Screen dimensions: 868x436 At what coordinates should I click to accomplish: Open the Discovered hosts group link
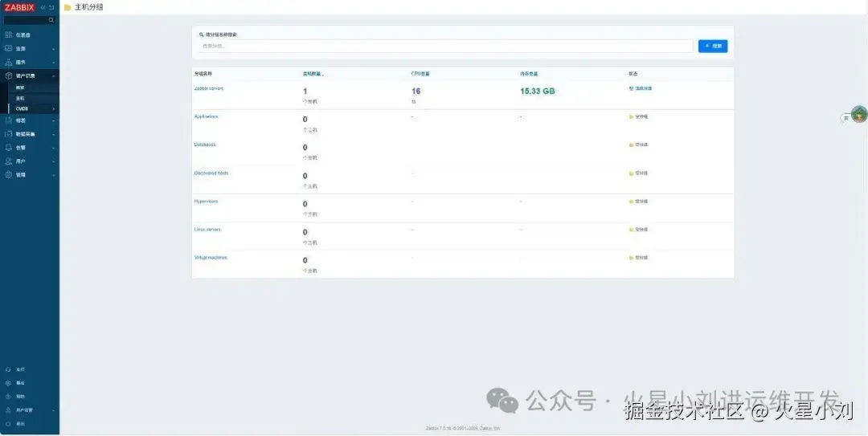pos(211,173)
